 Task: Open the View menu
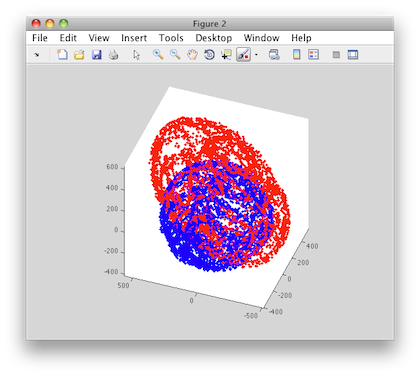[x=99, y=38]
